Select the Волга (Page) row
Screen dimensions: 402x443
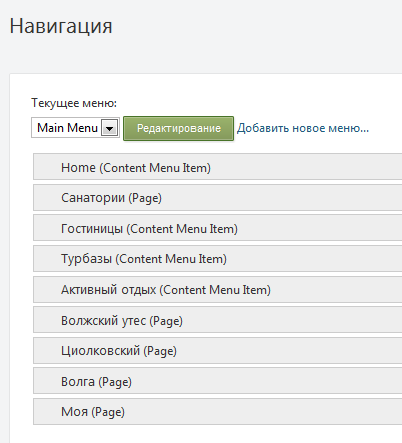pos(217,381)
